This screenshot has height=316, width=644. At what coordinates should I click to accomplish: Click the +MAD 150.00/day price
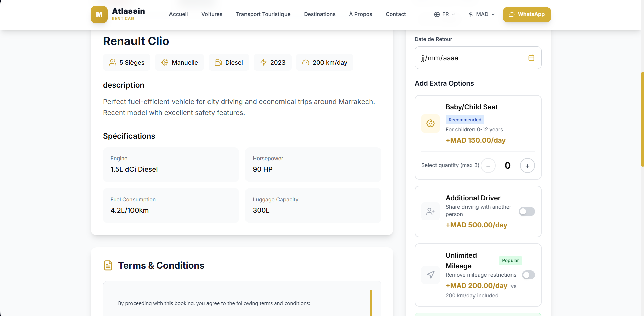coord(476,140)
